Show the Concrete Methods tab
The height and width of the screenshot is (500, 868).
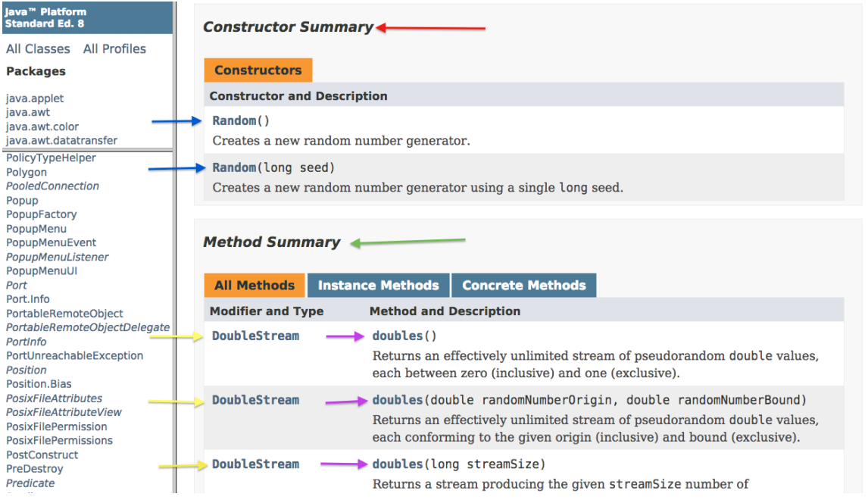point(523,286)
